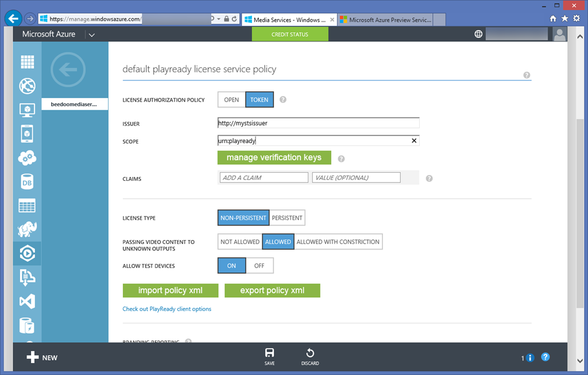This screenshot has width=588, height=375.
Task: Select PERSISTENT license type
Action: pyautogui.click(x=287, y=218)
